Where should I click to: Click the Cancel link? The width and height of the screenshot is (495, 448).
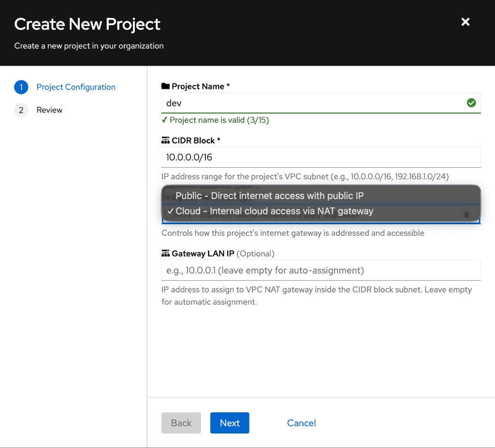(x=301, y=423)
